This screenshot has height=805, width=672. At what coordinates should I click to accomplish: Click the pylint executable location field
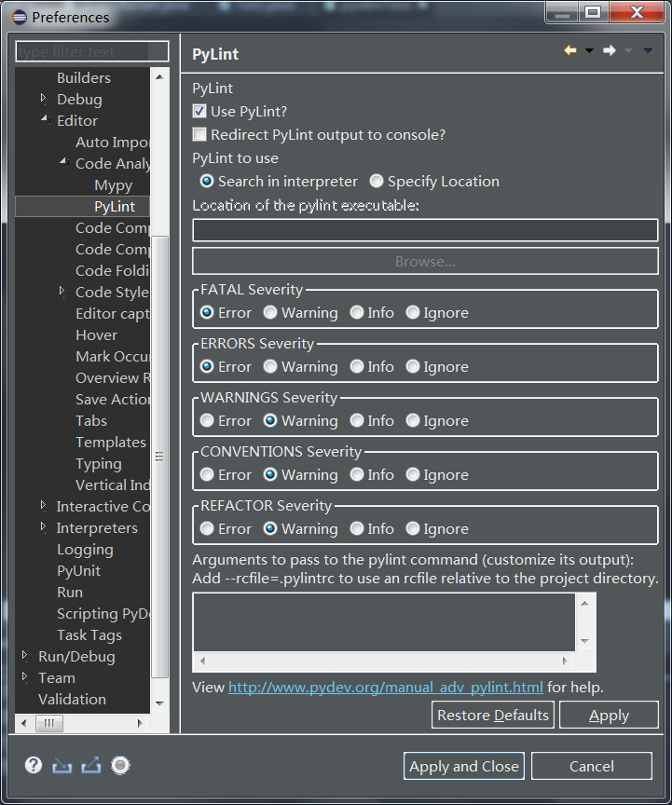tap(425, 230)
